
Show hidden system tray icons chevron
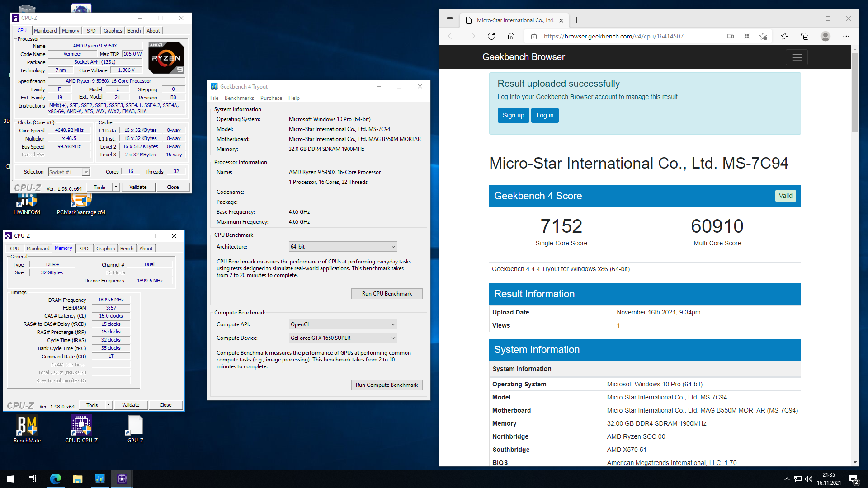pyautogui.click(x=787, y=479)
